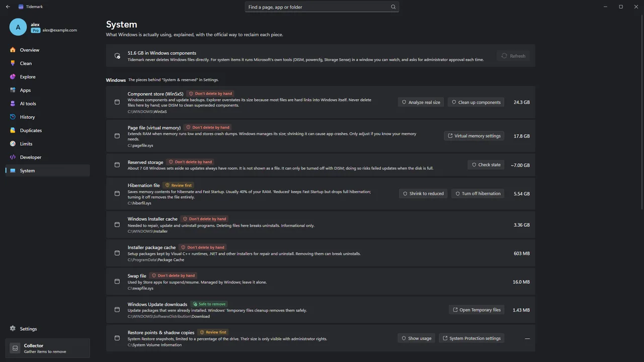Click the History clock icon
644x362 pixels.
coord(13,117)
